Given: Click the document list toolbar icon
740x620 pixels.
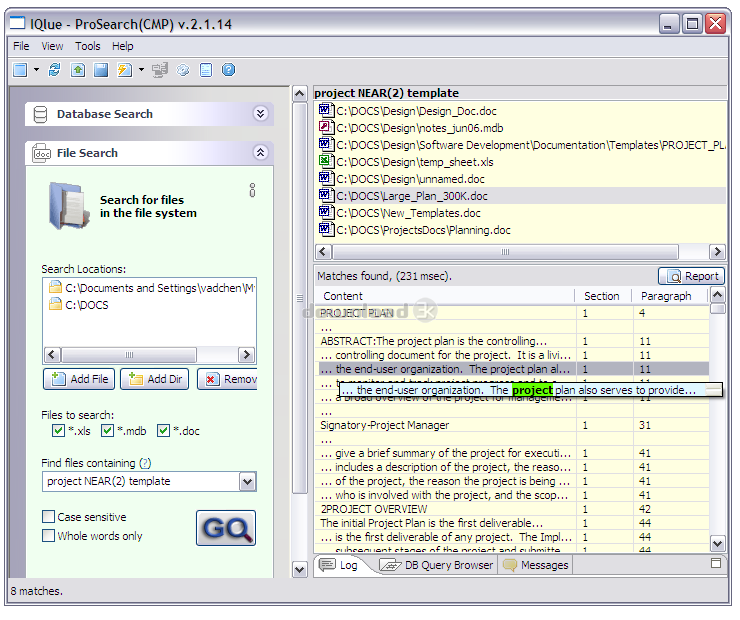Looking at the screenshot, I should click(206, 70).
